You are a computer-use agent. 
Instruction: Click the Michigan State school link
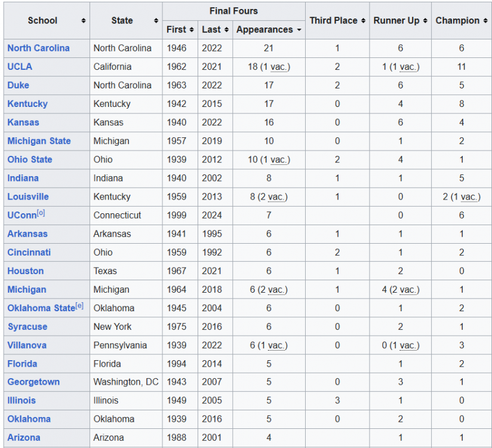pyautogui.click(x=39, y=141)
